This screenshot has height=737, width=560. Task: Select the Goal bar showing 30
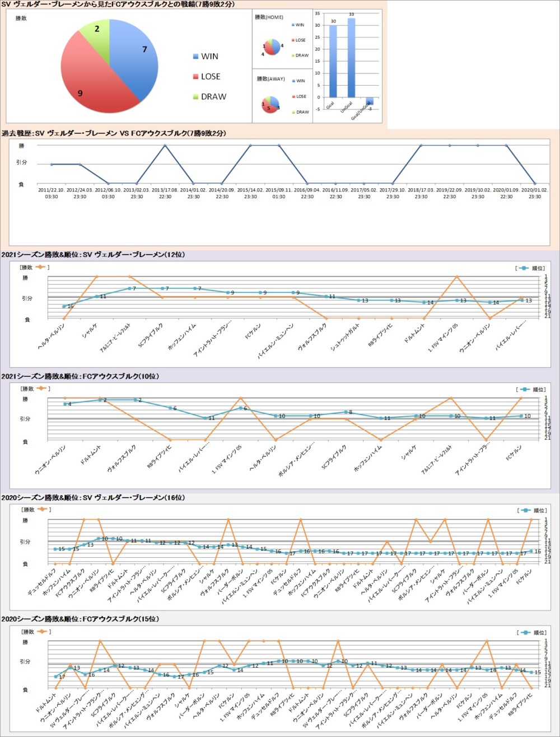point(333,61)
